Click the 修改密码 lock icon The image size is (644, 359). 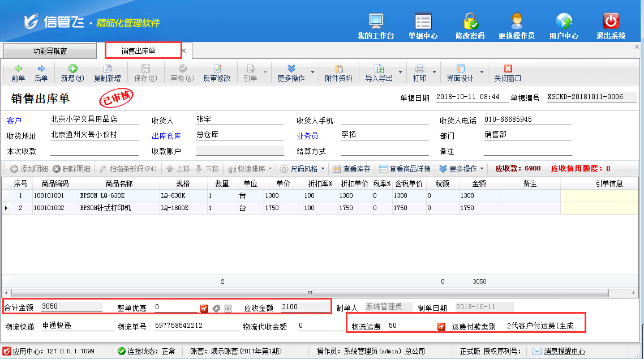click(x=470, y=26)
